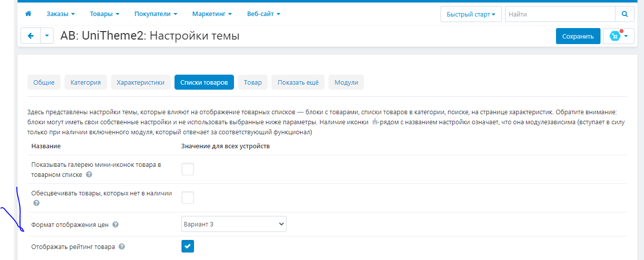
Task: Switch to the Показать ещё tab
Action: 298,83
